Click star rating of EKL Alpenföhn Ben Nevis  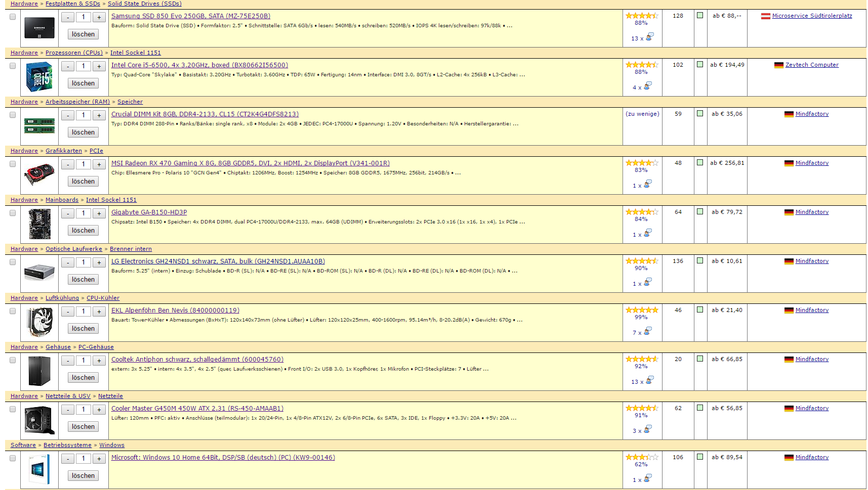(642, 310)
